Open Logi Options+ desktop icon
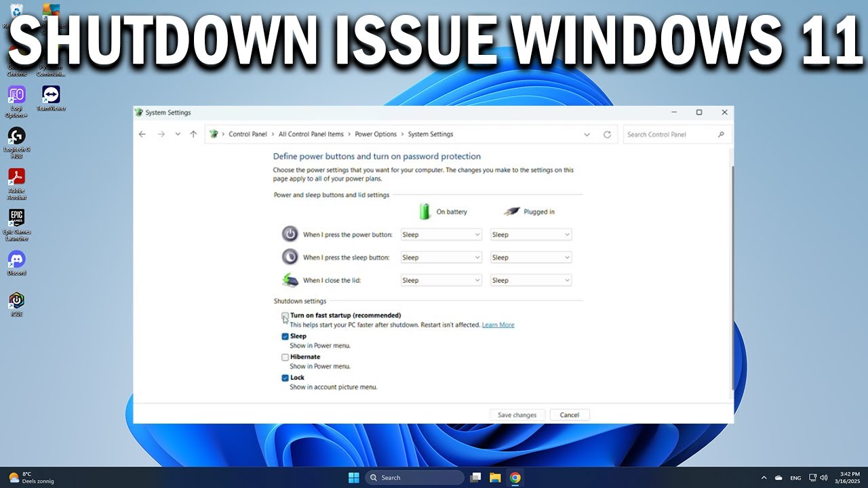This screenshot has height=488, width=868. point(16,101)
